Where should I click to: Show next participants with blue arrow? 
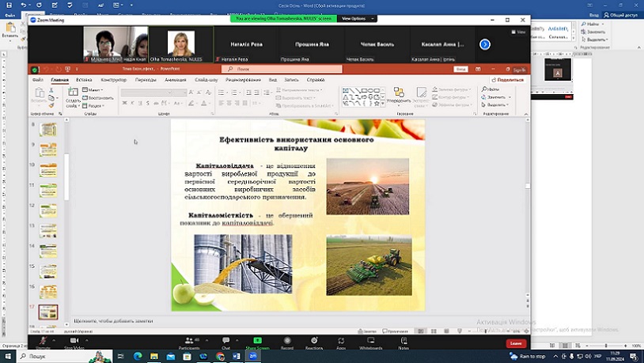485,44
